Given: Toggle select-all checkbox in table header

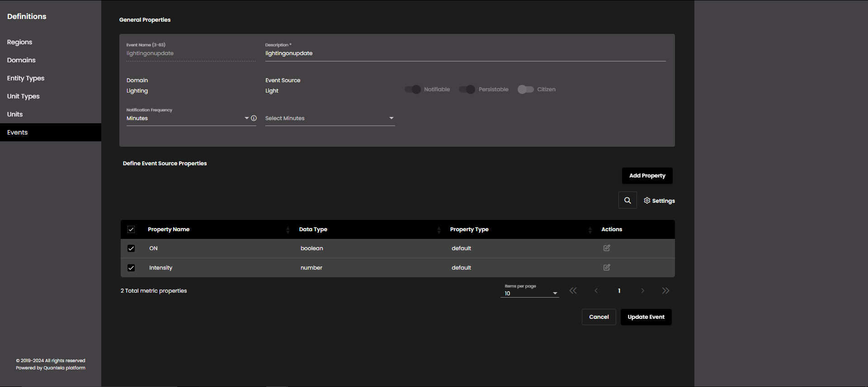Looking at the screenshot, I should tap(131, 229).
